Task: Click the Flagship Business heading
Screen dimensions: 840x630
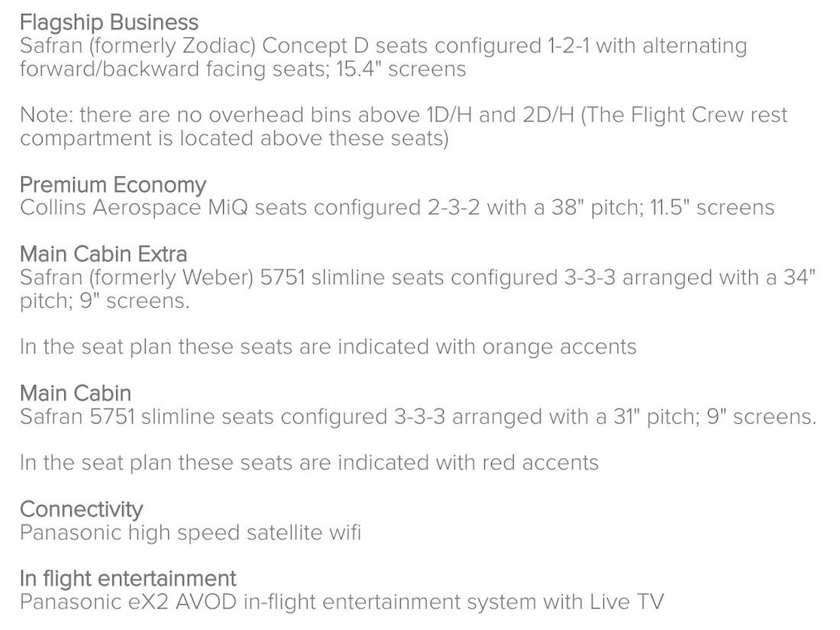Action: pyautogui.click(x=108, y=22)
